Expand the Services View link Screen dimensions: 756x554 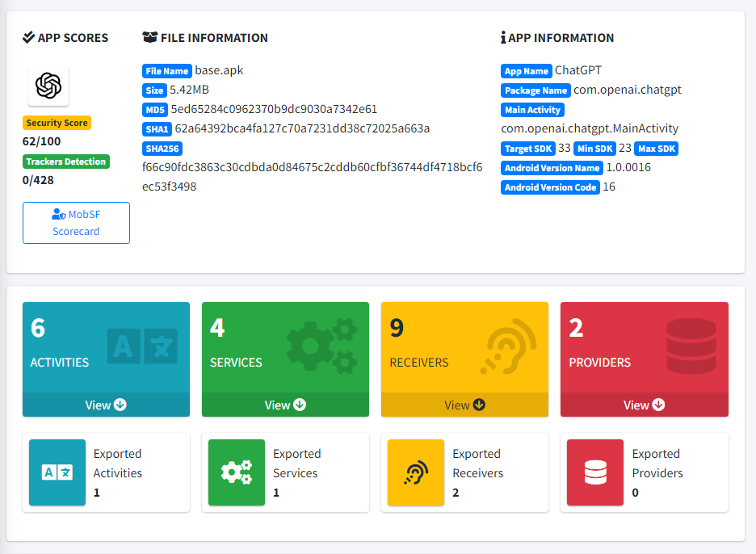click(285, 405)
